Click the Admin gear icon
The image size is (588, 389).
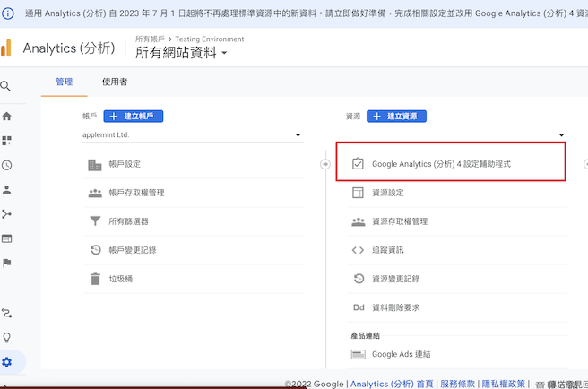tap(7, 362)
